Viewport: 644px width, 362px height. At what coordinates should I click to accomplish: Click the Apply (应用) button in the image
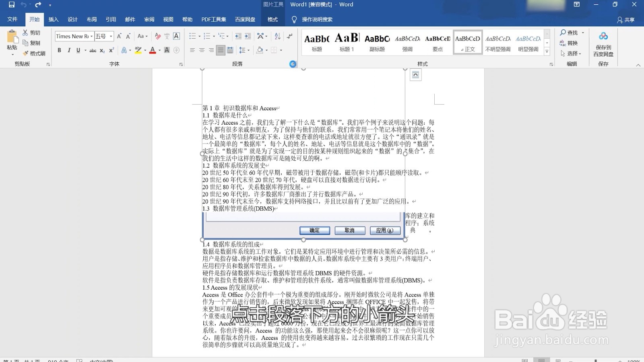pos(385,230)
